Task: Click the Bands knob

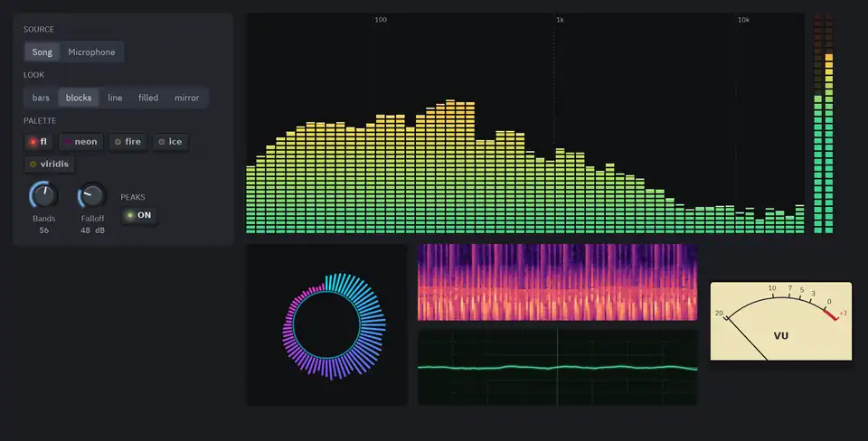Action: 43,195
